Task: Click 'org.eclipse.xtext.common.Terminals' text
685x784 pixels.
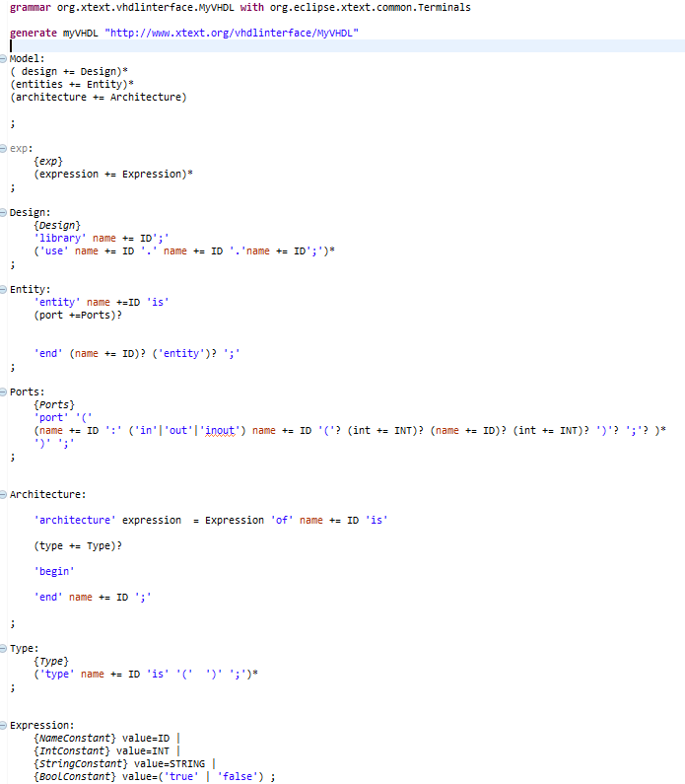Action: click(371, 8)
